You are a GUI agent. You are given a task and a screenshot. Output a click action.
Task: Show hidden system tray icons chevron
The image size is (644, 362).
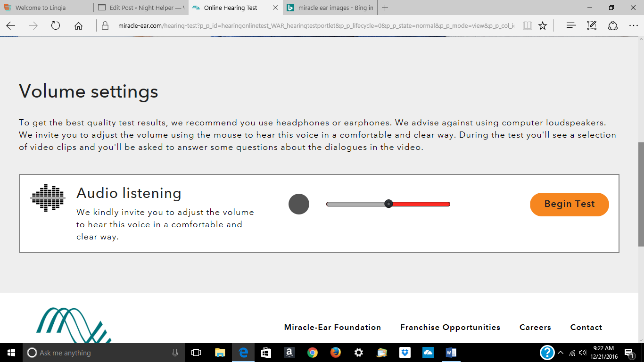coord(561,353)
